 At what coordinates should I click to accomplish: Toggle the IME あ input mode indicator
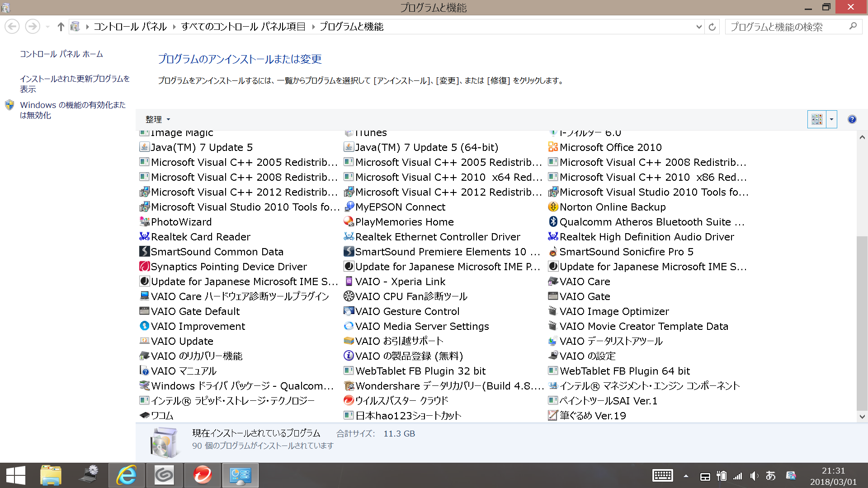(x=770, y=476)
